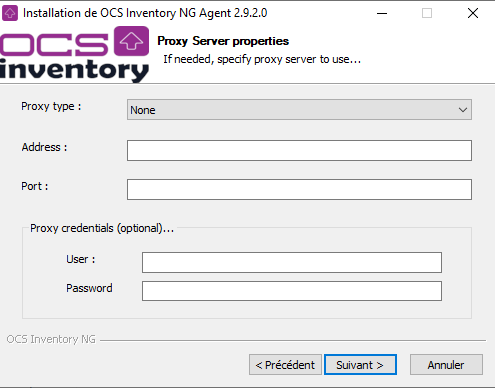This screenshot has height=388, width=495.
Task: Click the Proxy type dropdown arrow
Action: 463,110
